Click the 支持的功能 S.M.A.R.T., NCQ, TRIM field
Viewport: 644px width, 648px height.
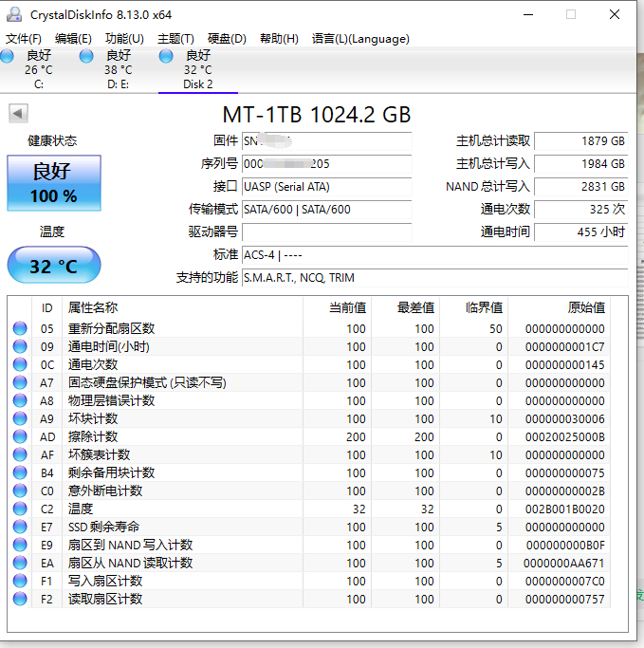435,278
